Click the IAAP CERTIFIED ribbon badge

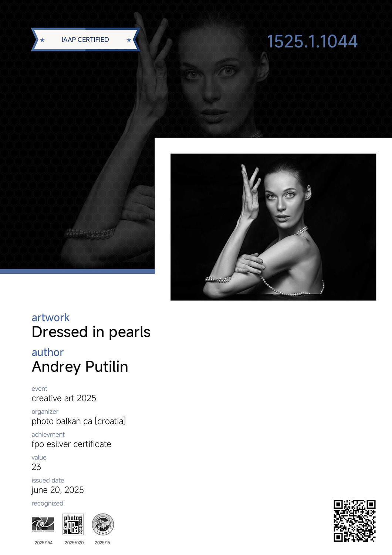coord(85,40)
